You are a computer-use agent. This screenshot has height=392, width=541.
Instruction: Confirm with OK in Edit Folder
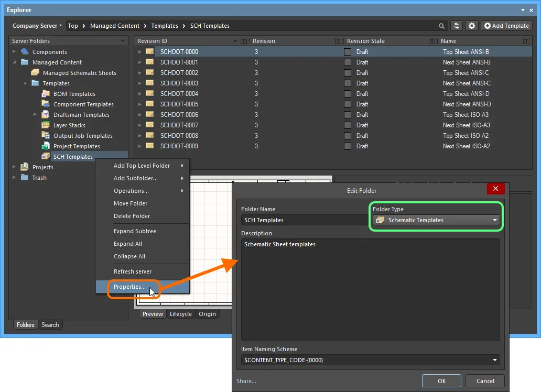click(441, 381)
